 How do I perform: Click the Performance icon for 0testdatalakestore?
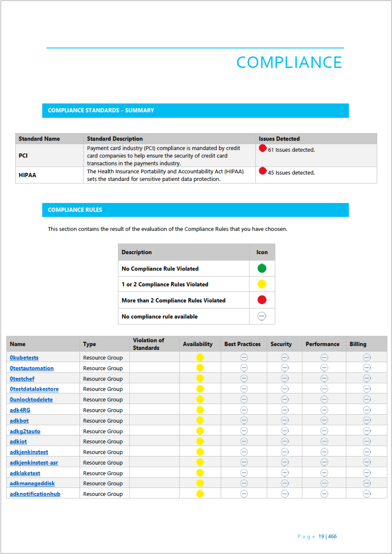pos(324,389)
